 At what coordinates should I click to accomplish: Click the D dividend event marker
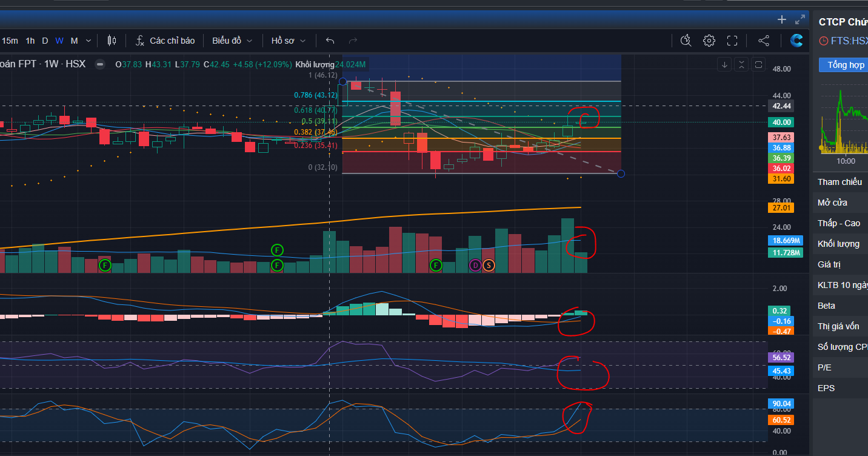475,265
